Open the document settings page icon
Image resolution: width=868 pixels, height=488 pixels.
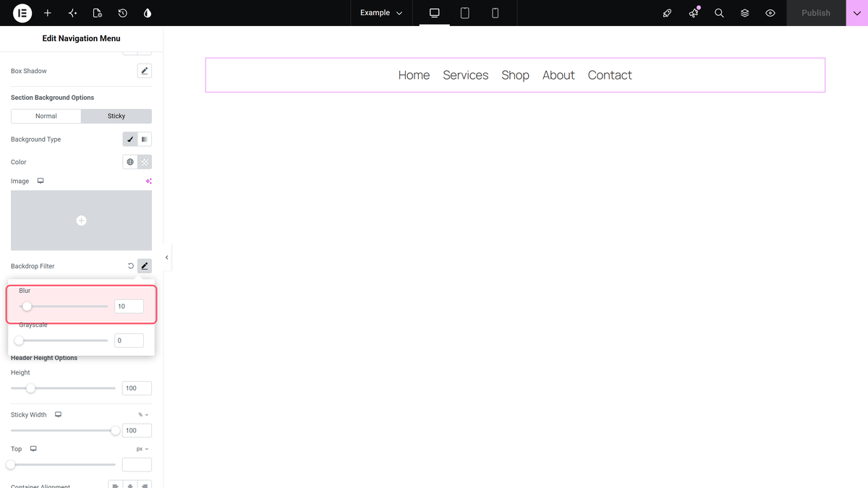pyautogui.click(x=98, y=13)
